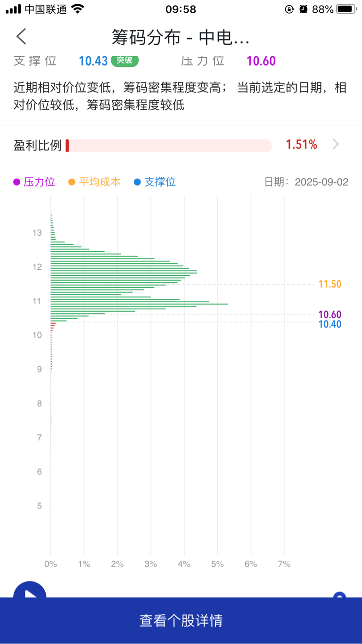Screen dimensions: 362x644
Task: Tap the green 突破 badge
Action: click(125, 60)
